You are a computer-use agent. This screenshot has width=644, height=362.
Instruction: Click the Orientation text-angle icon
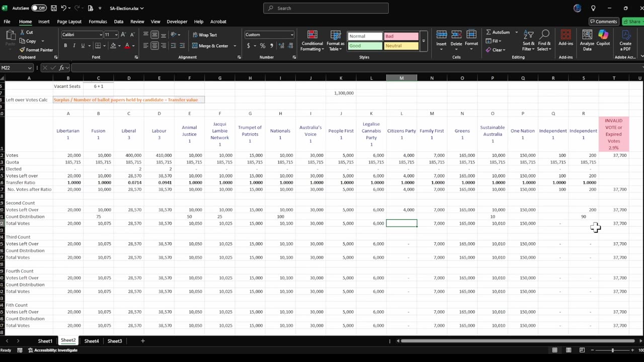(174, 35)
